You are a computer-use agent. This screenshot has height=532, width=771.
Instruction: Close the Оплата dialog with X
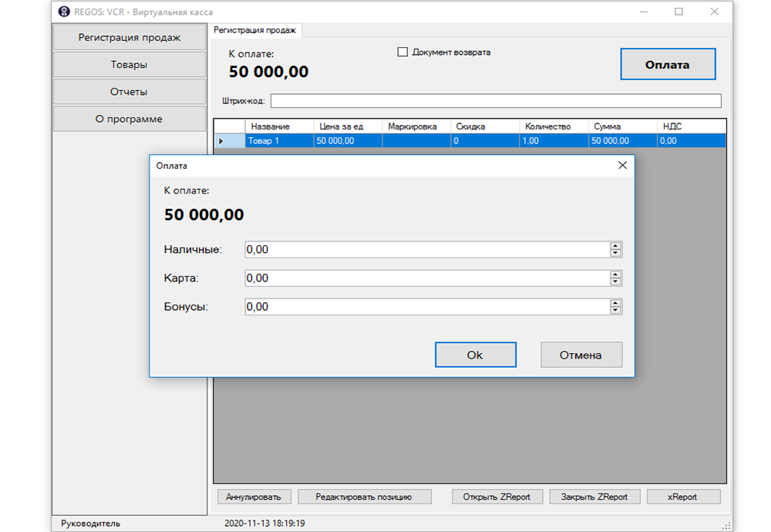pos(622,166)
